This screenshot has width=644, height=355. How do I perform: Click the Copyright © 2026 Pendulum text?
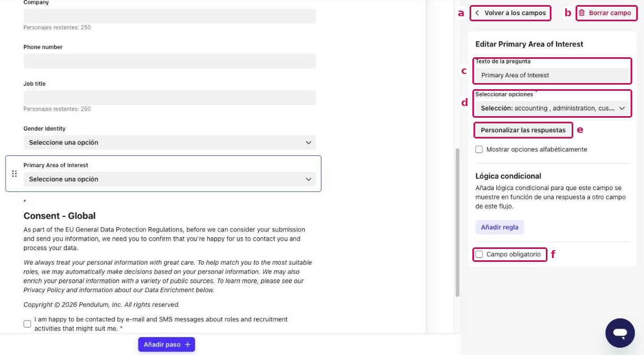click(102, 305)
